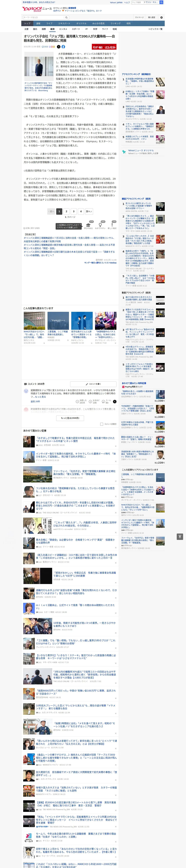This screenshot has height=868, width=186.
Task: Click the マイページ button
Action: 139,18
